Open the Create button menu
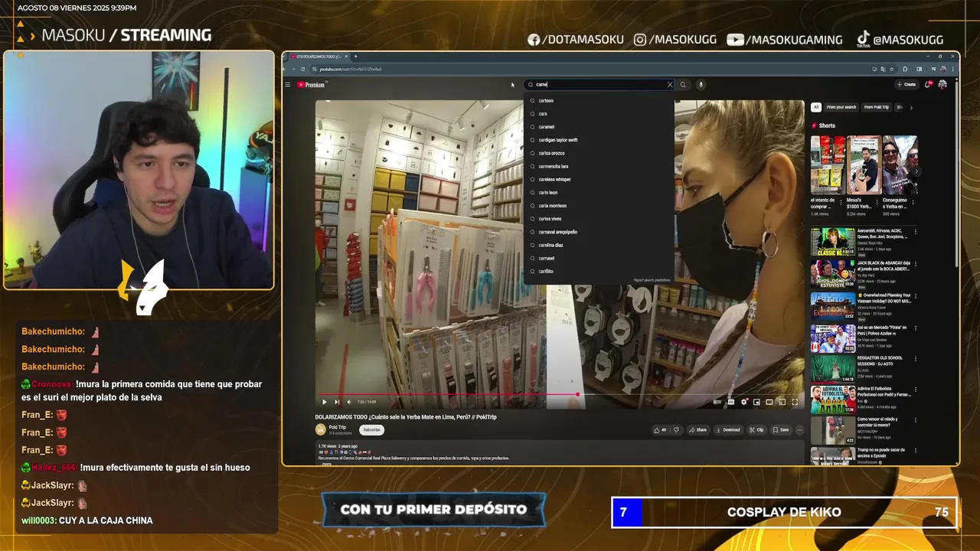980x551 pixels. pos(906,85)
